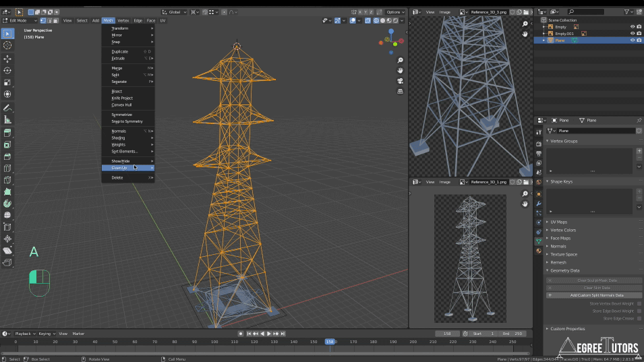The image size is (644, 362).
Task: Select the Annotate pencil tool
Action: 7,108
